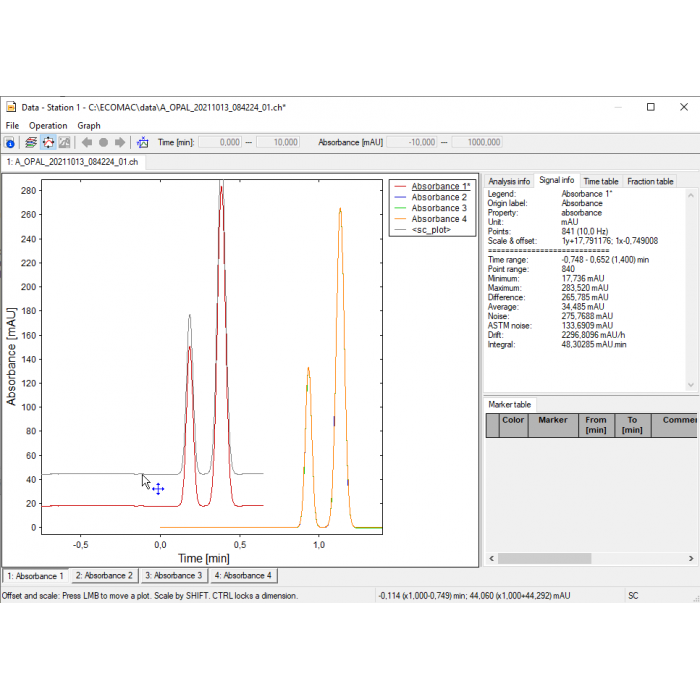Open the Time table tab
700x700 pixels.
pos(601,182)
